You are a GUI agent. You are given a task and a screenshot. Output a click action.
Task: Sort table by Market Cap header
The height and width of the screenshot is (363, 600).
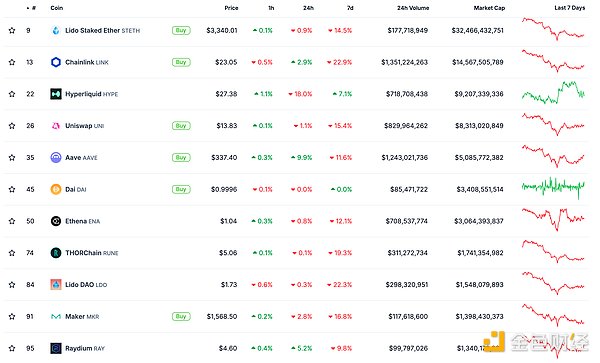coord(489,8)
